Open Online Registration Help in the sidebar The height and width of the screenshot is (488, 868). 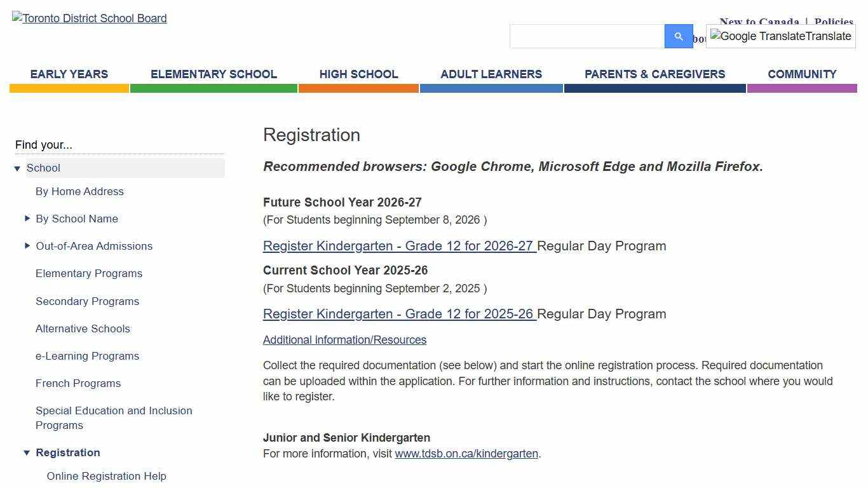pyautogui.click(x=106, y=476)
